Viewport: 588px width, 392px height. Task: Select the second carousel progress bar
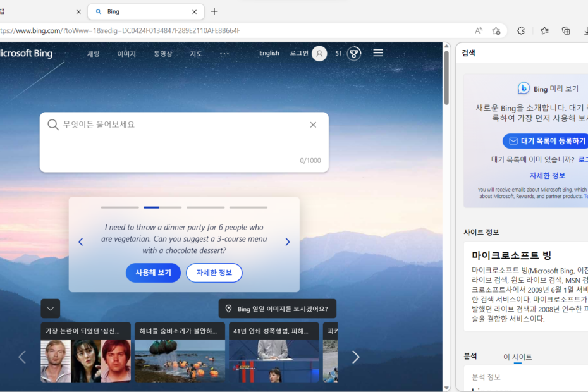(162, 207)
